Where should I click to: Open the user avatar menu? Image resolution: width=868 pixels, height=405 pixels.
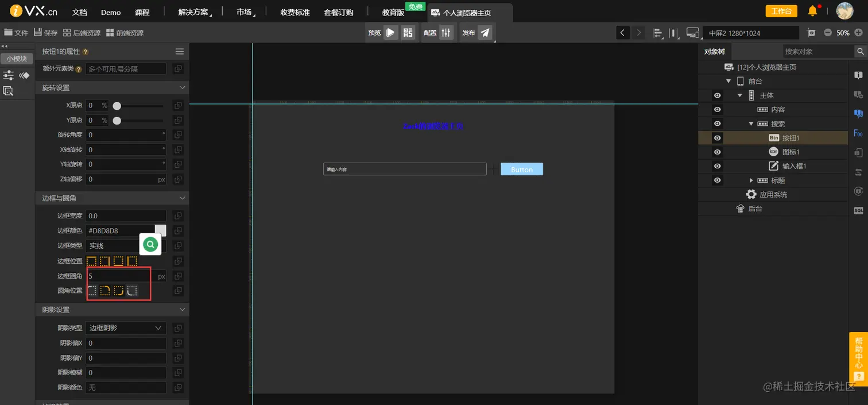coord(844,11)
